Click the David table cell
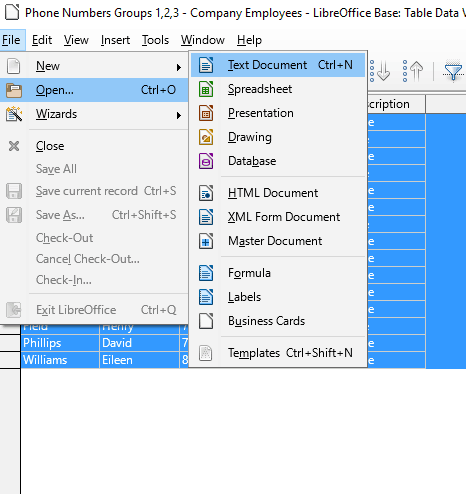Viewport: 466px width, 494px height. pos(139,343)
